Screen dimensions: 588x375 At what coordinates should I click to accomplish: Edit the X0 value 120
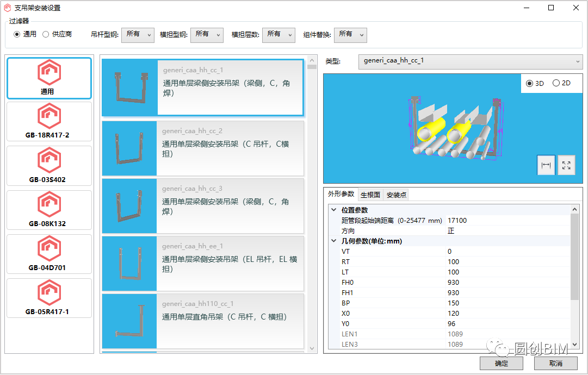507,313
